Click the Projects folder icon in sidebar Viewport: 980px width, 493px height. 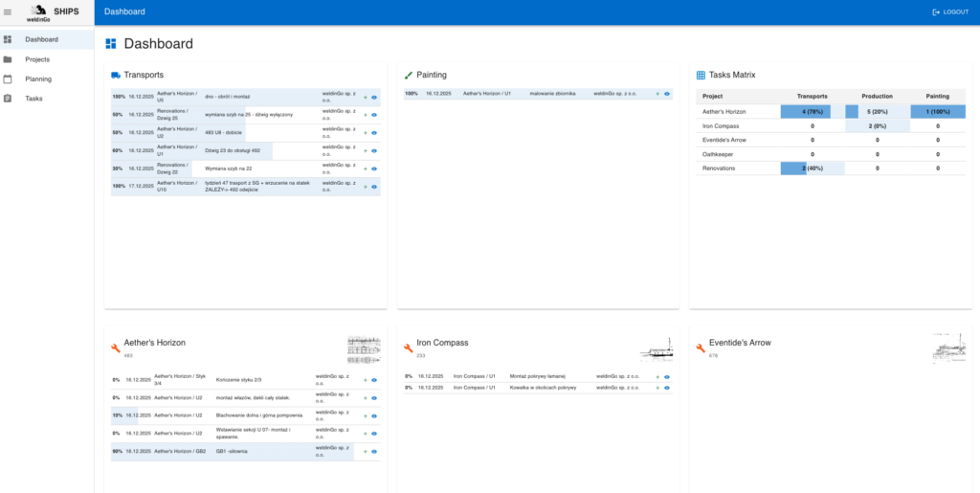click(8, 59)
